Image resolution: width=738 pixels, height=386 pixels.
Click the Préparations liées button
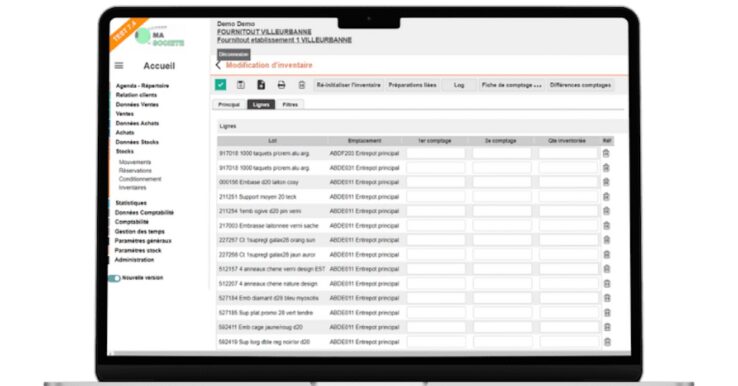[x=412, y=85]
